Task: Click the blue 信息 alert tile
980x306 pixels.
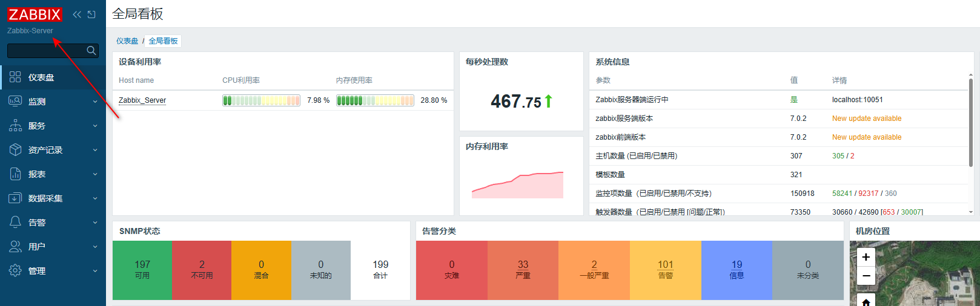Action: 737,270
